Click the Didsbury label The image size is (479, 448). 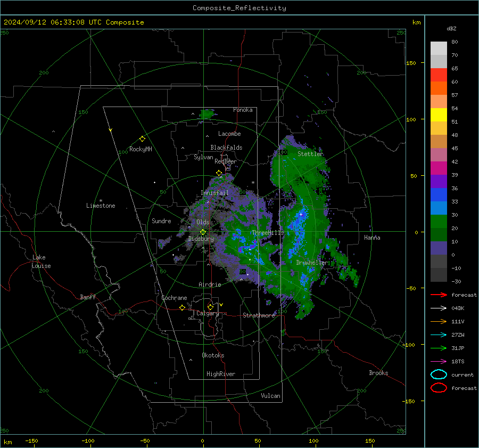(x=201, y=239)
